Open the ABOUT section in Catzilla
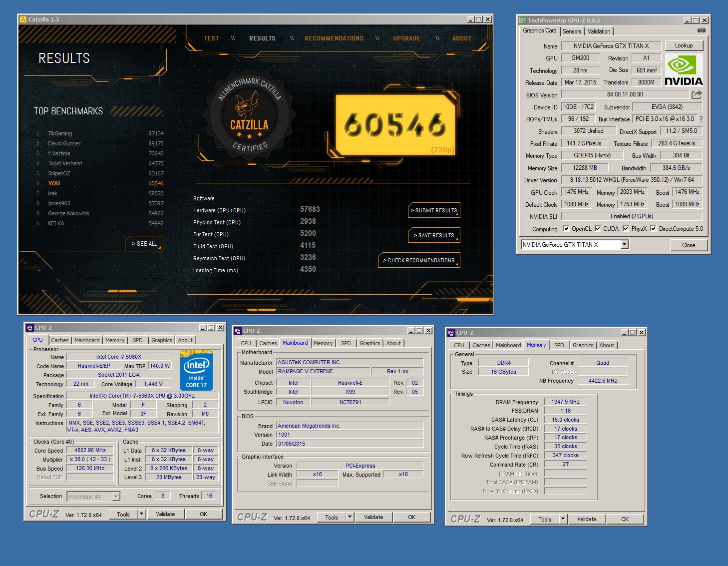The image size is (728, 566). [x=462, y=38]
